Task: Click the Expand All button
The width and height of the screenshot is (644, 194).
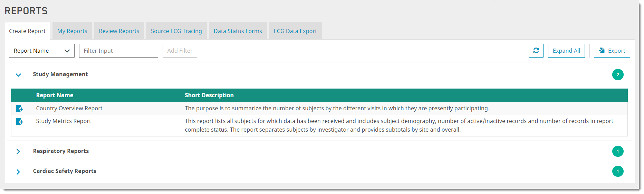Action: coord(566,51)
